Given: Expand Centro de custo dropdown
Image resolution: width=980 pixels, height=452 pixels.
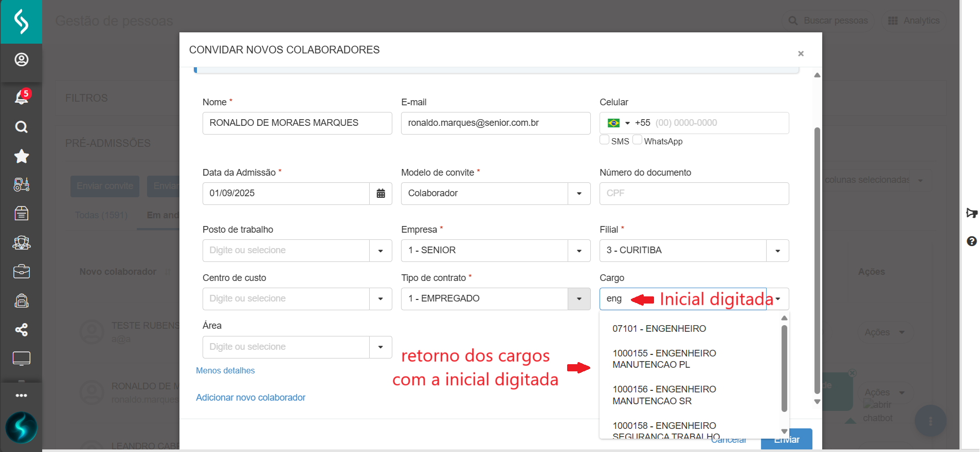Looking at the screenshot, I should [x=380, y=299].
